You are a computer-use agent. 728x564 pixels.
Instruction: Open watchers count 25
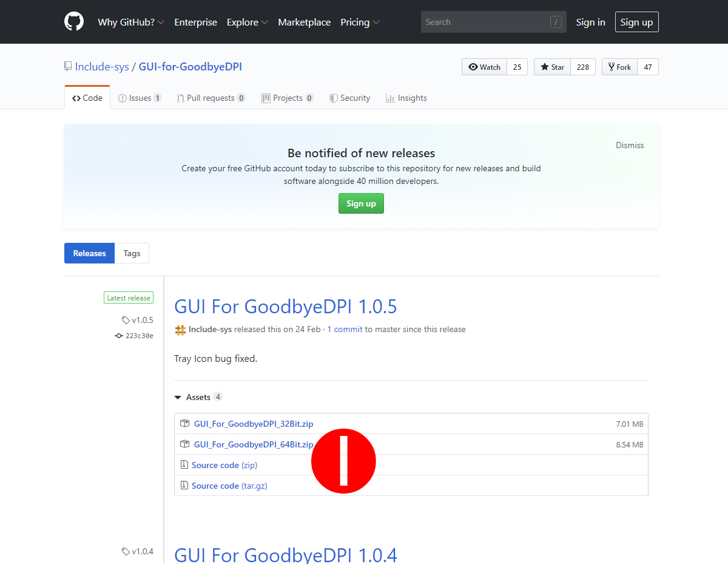point(517,67)
